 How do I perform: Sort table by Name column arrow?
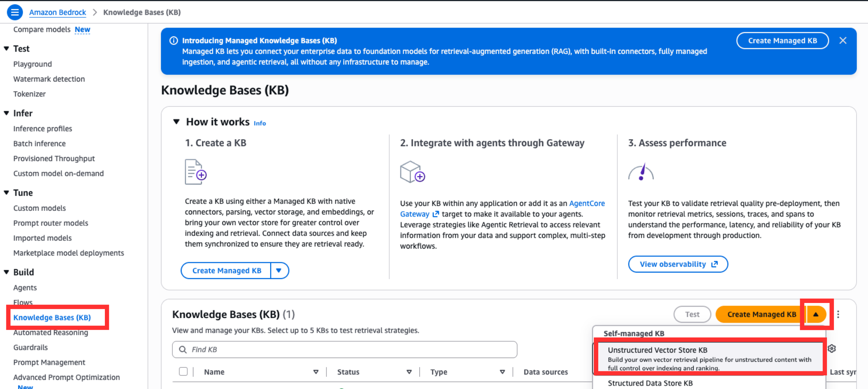pos(316,372)
